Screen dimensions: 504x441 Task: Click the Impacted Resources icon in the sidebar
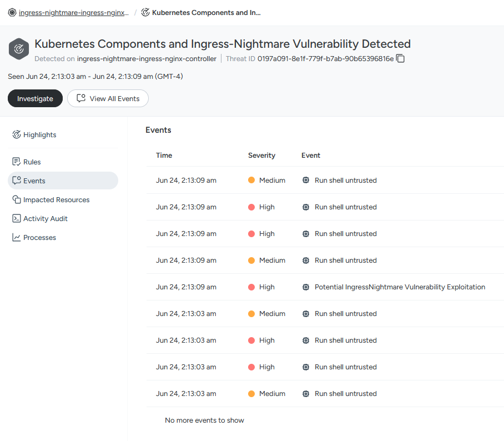click(x=17, y=199)
